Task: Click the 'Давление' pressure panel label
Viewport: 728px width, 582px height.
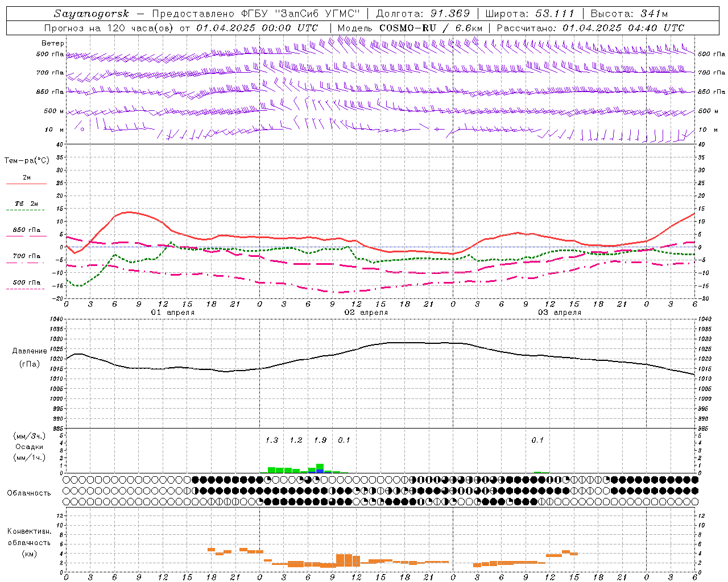Action: point(30,351)
